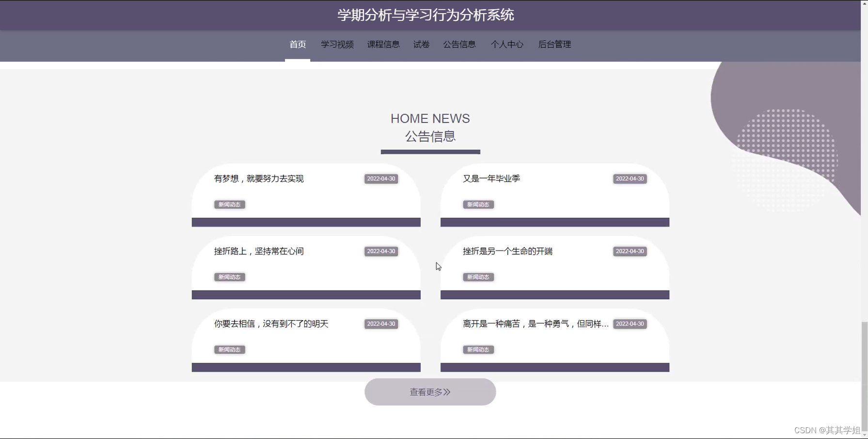This screenshot has width=868, height=439.
Task: Open the news article 有梦想，就要努力去实现
Action: [x=259, y=179]
